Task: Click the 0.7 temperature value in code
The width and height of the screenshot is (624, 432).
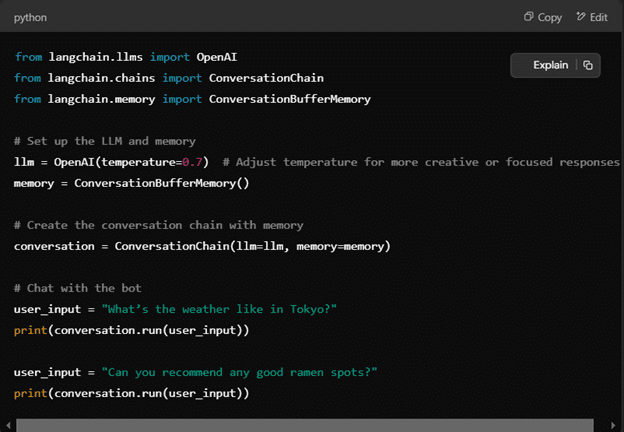Action: pos(192,162)
